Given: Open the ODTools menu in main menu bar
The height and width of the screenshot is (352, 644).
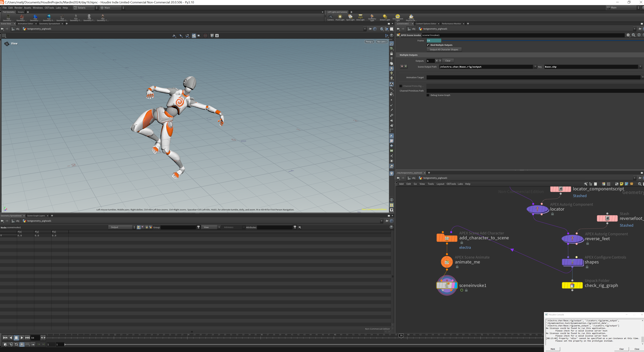Looking at the screenshot, I should [x=49, y=8].
